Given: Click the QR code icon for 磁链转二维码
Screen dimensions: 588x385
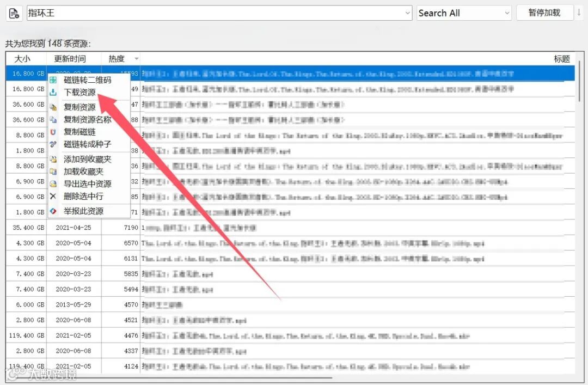Looking at the screenshot, I should coord(53,80).
